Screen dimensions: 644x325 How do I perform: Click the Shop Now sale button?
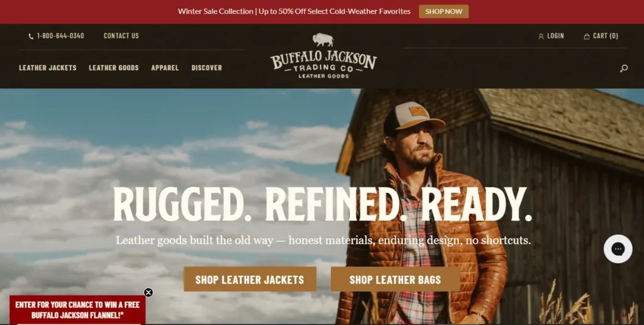[443, 11]
